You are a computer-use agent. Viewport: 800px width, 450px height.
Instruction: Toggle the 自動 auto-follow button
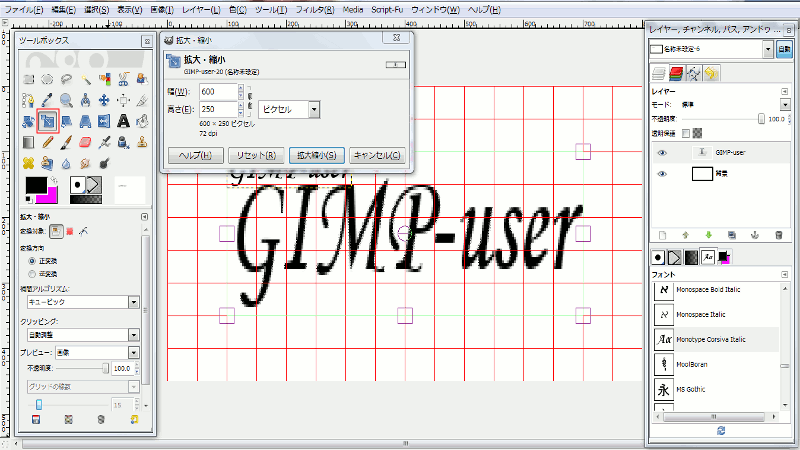(784, 49)
